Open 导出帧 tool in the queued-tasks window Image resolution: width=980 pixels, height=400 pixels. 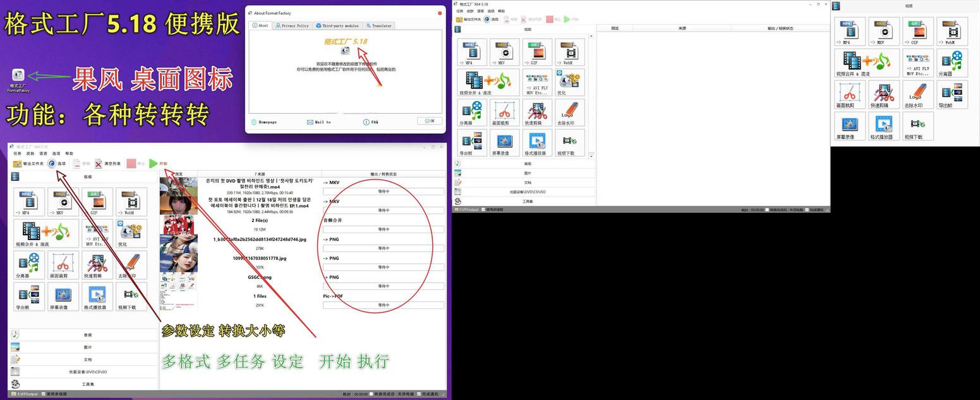pos(28,296)
